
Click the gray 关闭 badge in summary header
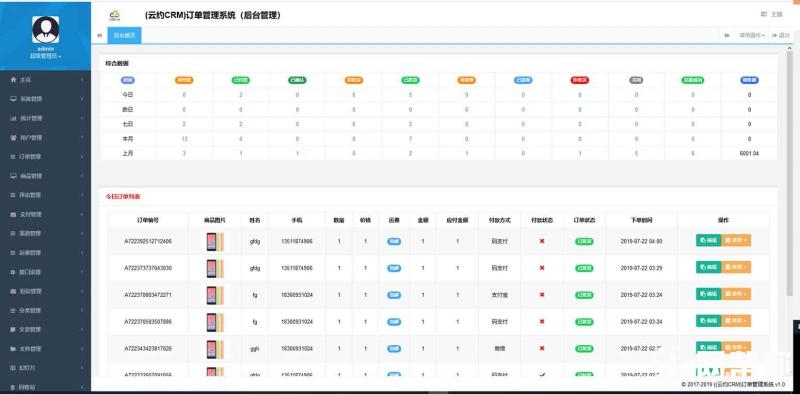[x=636, y=80]
